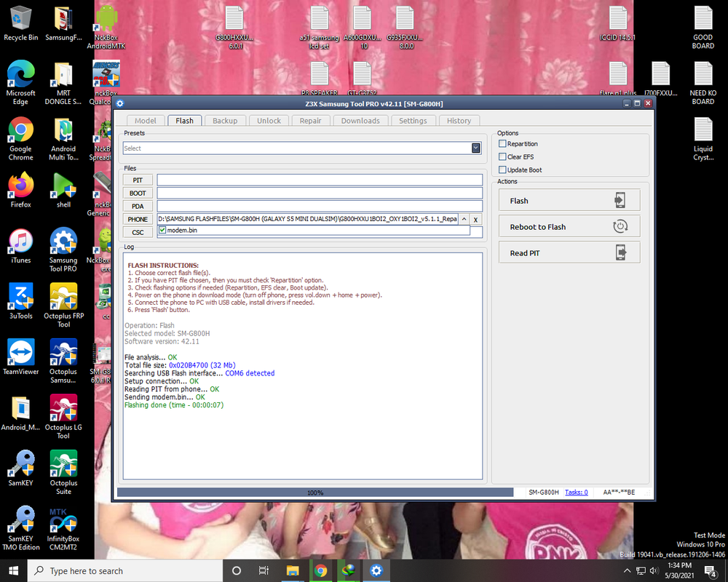Click the Windows search box

click(x=125, y=571)
